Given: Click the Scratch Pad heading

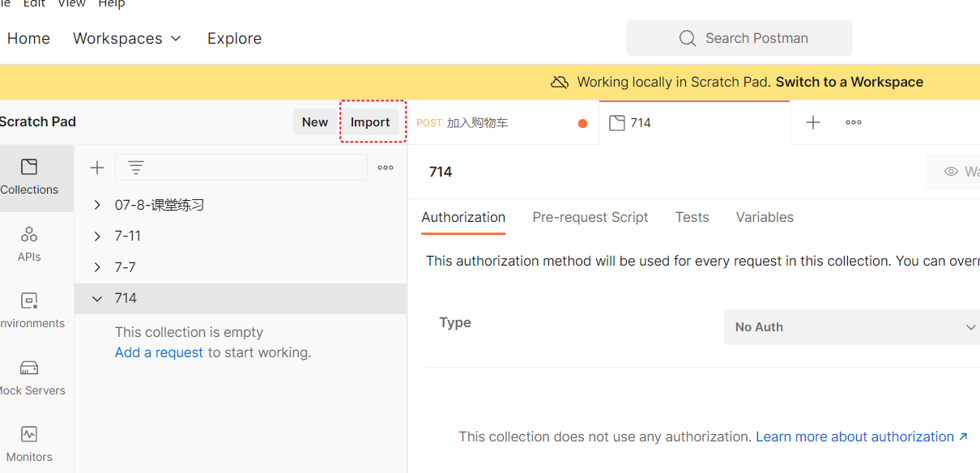Looking at the screenshot, I should coord(37,122).
